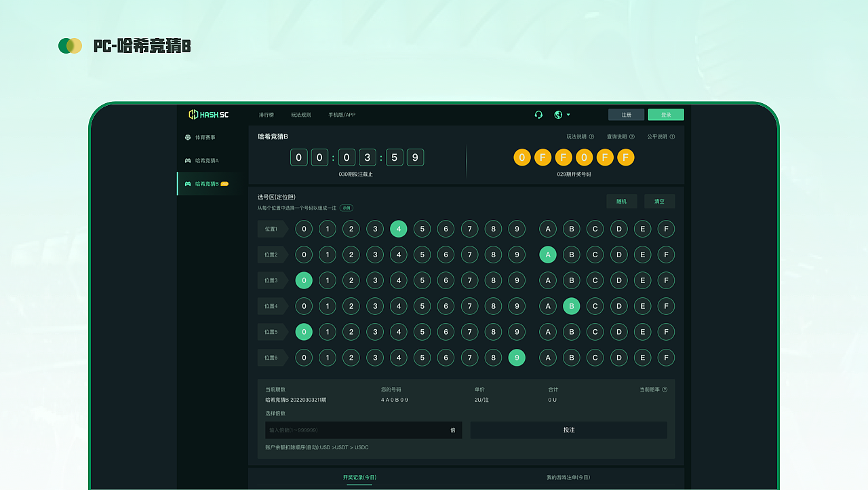
Task: Click the 注册 register button
Action: (626, 115)
